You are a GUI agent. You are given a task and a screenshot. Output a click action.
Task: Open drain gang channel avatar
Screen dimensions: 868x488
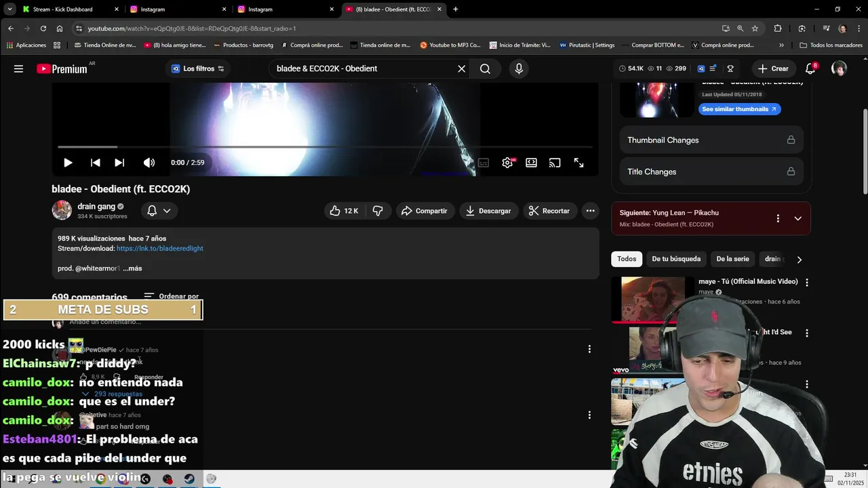(62, 210)
